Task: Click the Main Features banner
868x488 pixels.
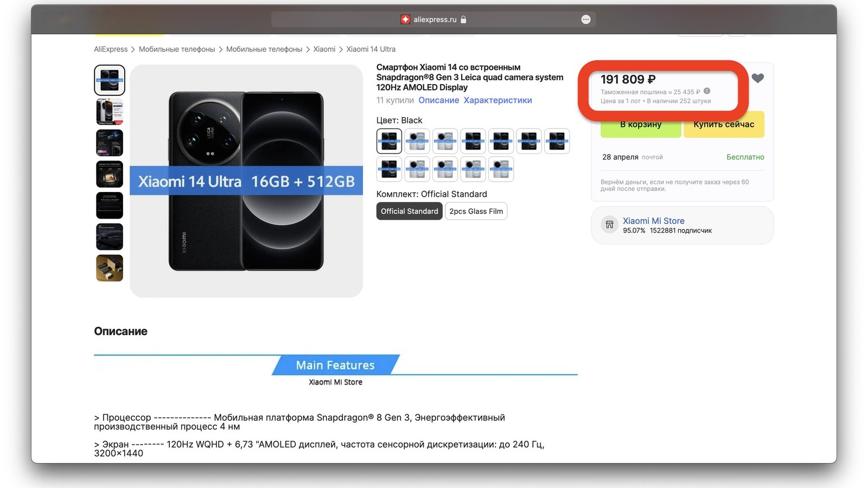Action: [x=335, y=365]
